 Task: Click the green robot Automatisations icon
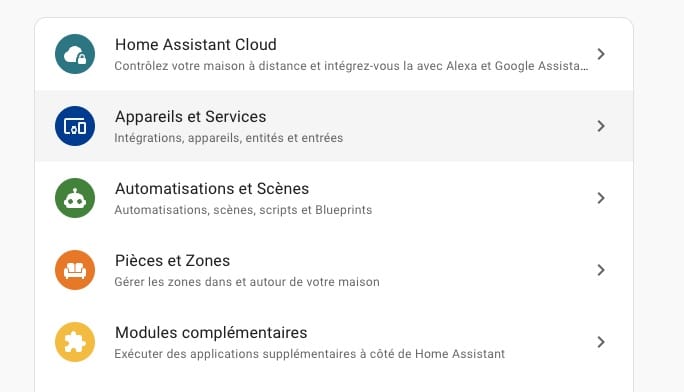tap(75, 198)
